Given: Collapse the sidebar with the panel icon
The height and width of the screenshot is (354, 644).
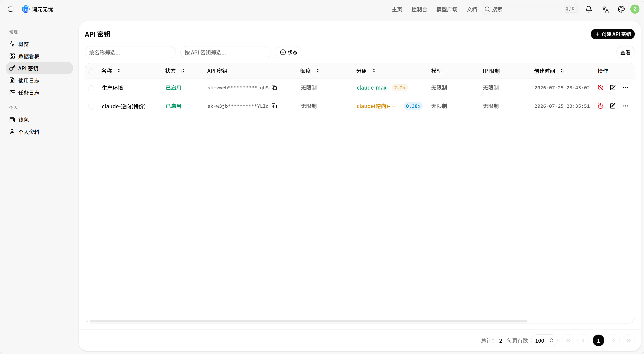Looking at the screenshot, I should click(x=11, y=9).
